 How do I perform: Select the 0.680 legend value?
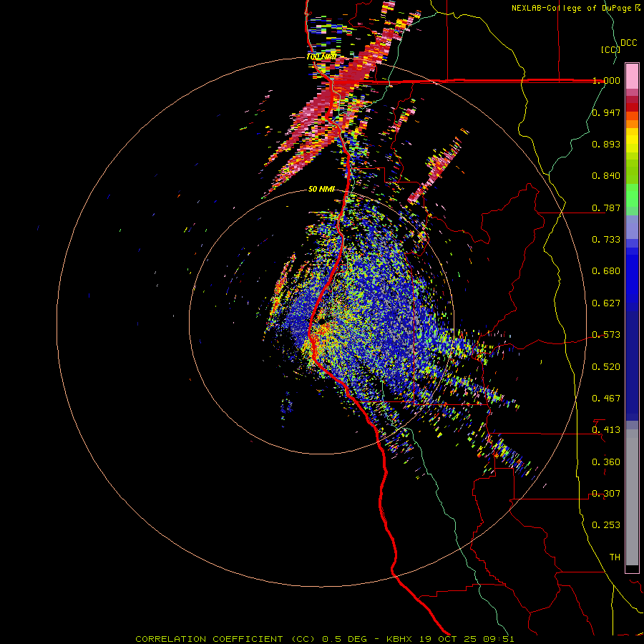click(606, 271)
